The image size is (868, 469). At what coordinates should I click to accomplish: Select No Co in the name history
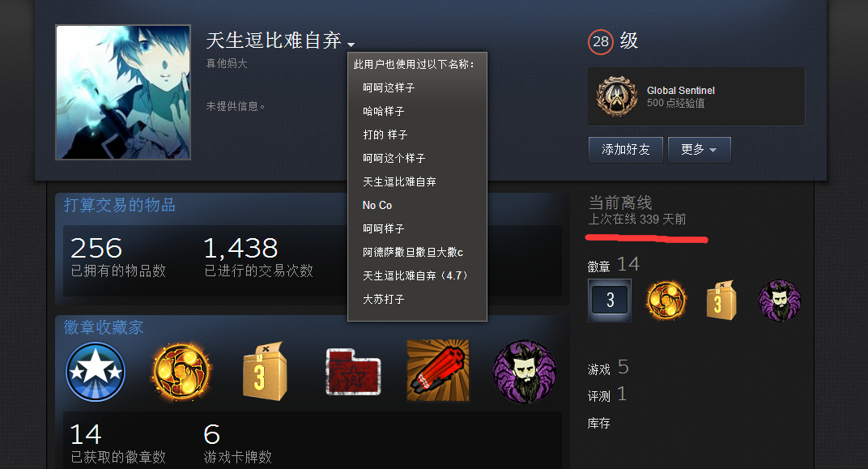[x=377, y=206]
